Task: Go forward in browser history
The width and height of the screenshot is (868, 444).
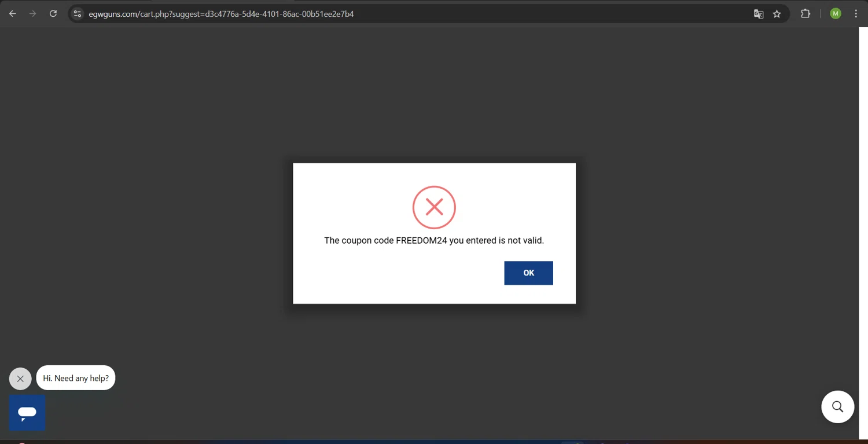Action: click(x=33, y=13)
